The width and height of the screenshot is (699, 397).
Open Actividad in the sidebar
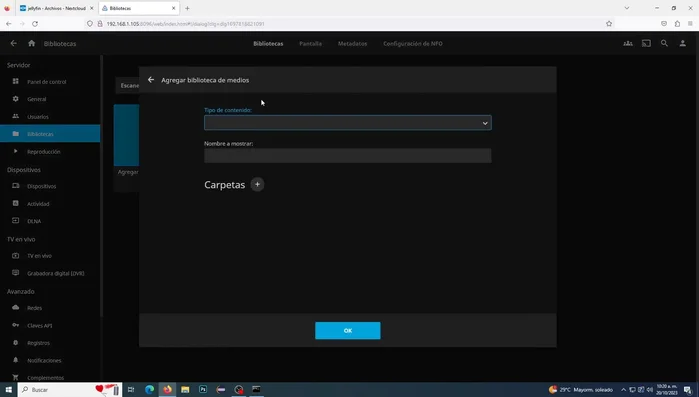[x=50, y=204]
